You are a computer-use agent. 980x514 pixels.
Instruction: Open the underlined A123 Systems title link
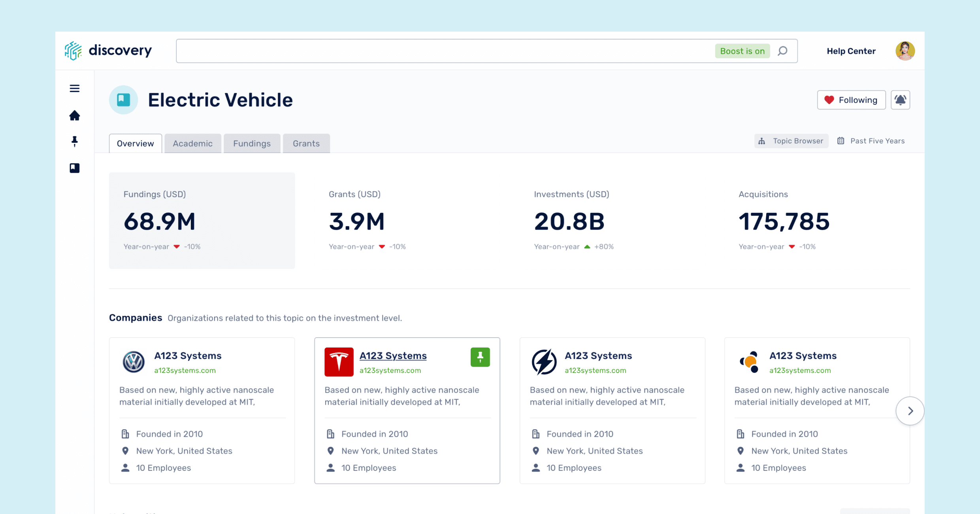[393, 355]
